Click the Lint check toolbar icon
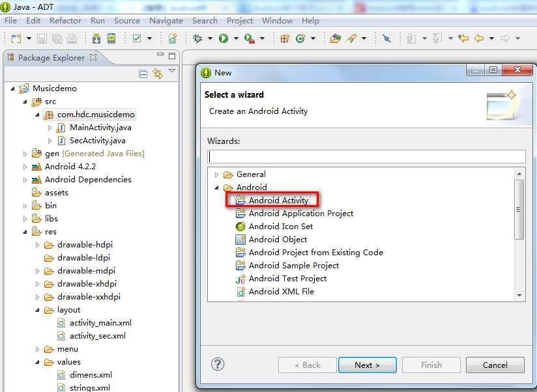The width and height of the screenshot is (537, 392). pos(137,38)
